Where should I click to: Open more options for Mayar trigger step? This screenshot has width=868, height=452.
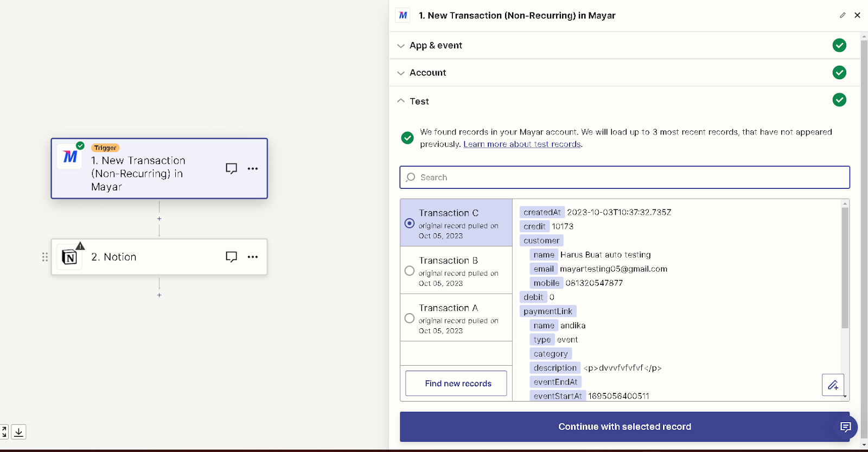[253, 169]
